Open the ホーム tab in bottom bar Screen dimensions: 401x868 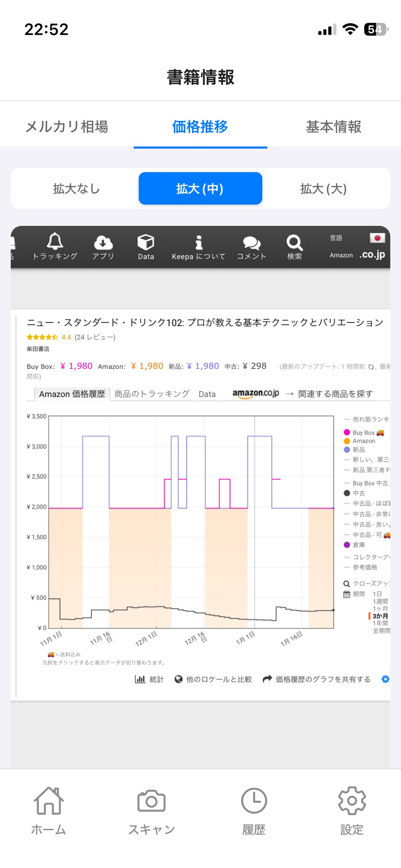48,811
